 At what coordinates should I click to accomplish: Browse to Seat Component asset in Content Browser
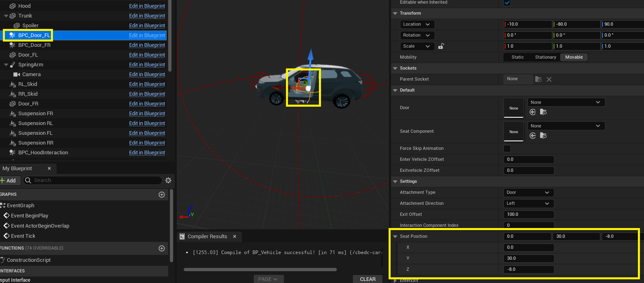[543, 136]
